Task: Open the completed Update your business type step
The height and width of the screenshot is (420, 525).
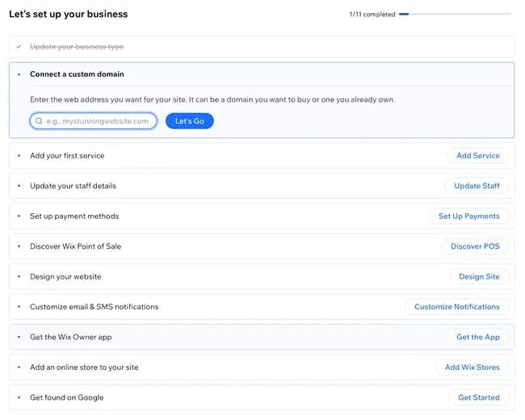Action: (x=77, y=47)
